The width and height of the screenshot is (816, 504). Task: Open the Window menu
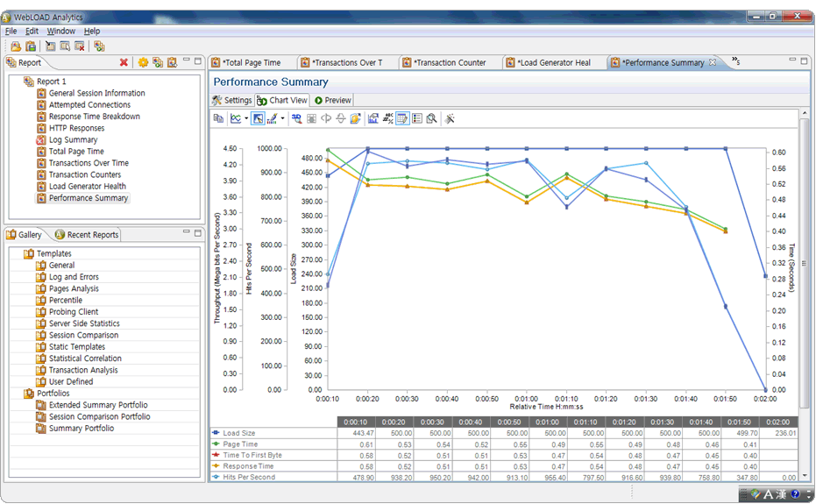click(x=60, y=32)
